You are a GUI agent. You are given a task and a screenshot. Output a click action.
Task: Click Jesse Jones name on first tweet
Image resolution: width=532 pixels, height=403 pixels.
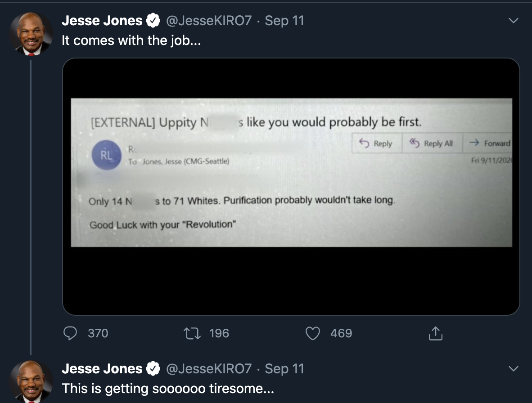pos(102,21)
